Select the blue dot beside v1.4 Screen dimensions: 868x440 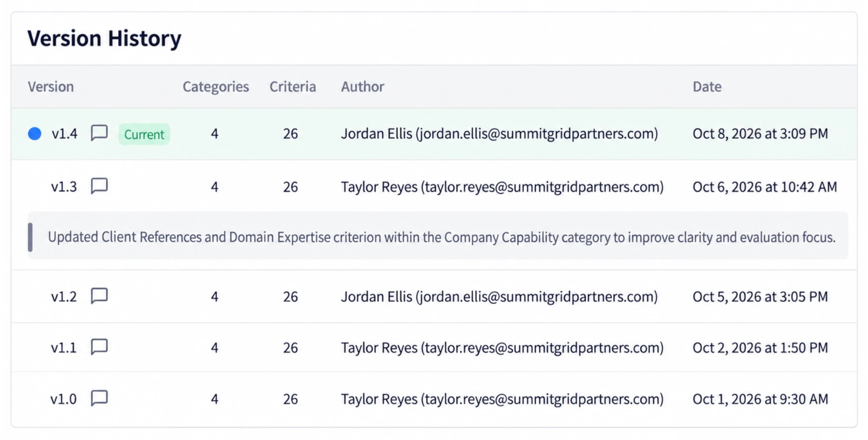tap(35, 133)
